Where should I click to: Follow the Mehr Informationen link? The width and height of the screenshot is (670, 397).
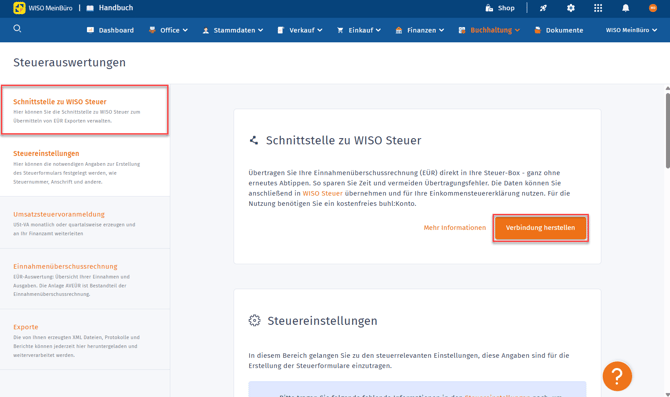click(455, 228)
